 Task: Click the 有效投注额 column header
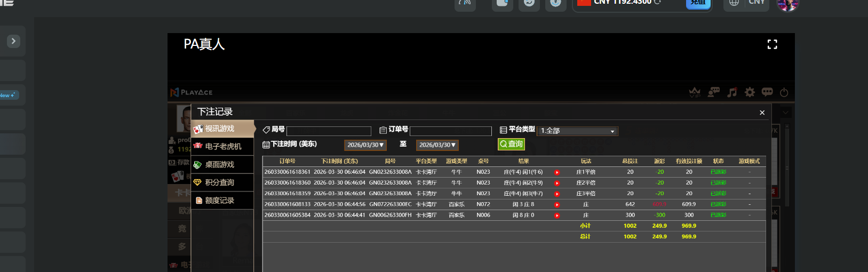(689, 161)
